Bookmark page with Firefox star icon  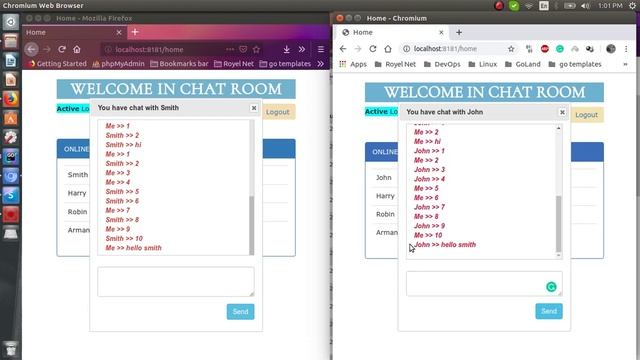click(256, 49)
